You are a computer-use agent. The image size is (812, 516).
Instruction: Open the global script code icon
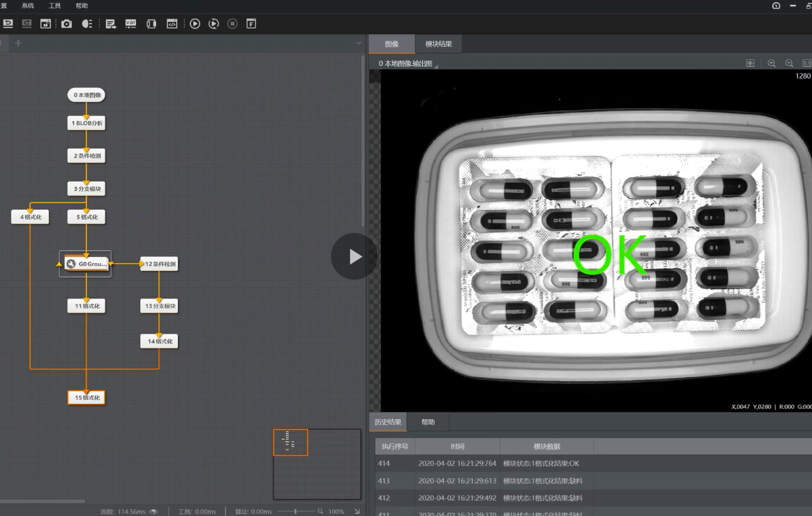[x=172, y=24]
